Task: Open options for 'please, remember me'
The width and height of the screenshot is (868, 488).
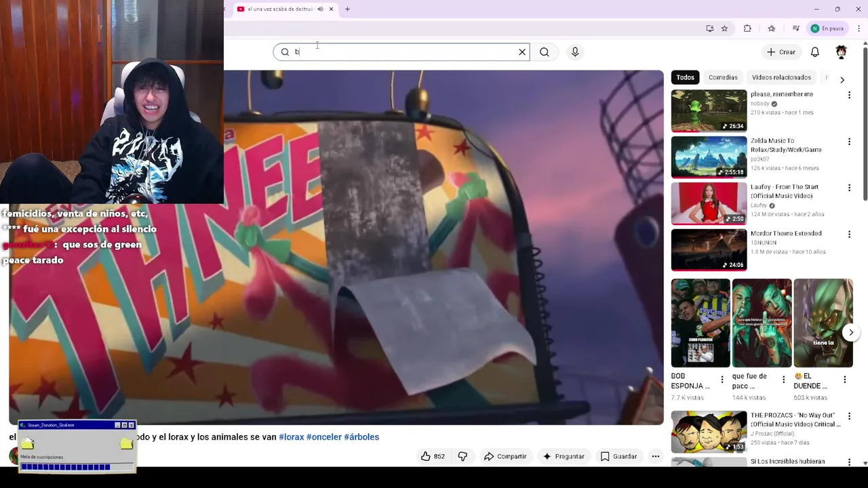Action: 849,96
